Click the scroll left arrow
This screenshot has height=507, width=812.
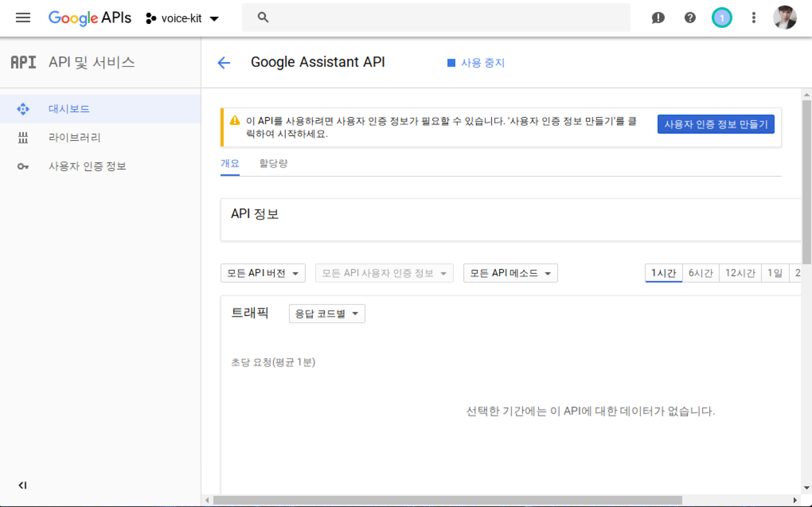pos(207,500)
